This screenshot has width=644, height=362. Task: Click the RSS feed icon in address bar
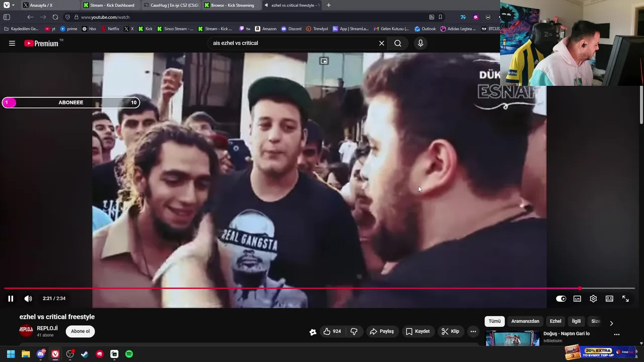(431, 17)
